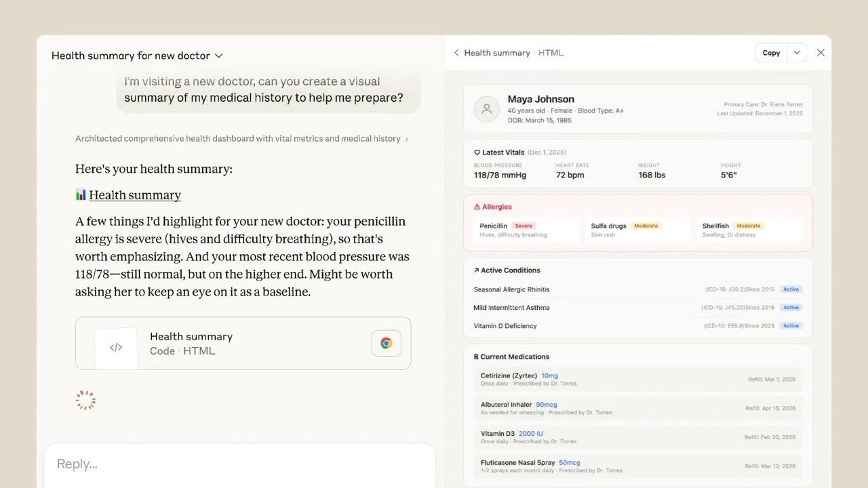Expand the Architected comprehensive health dashboard thought
This screenshot has height=488, width=868.
tap(242, 139)
